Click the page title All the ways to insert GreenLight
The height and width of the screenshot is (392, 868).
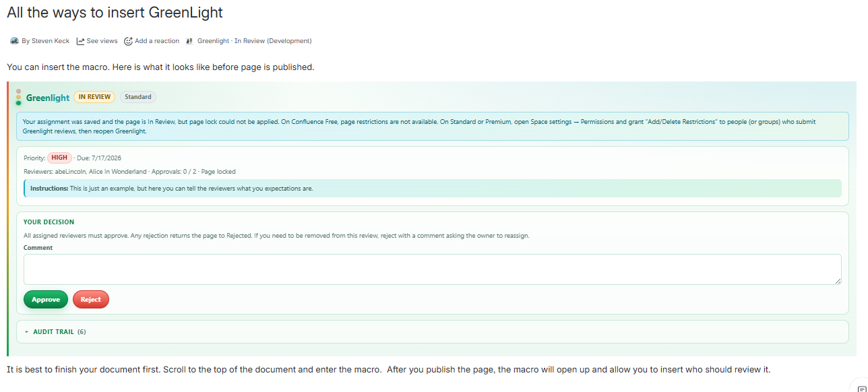tap(115, 12)
